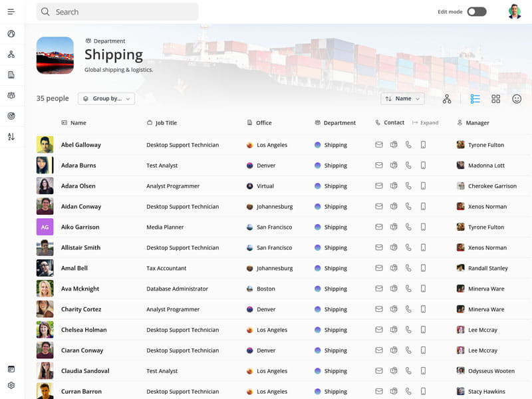Click inside the Search field
The height and width of the screenshot is (399, 532).
(x=117, y=11)
